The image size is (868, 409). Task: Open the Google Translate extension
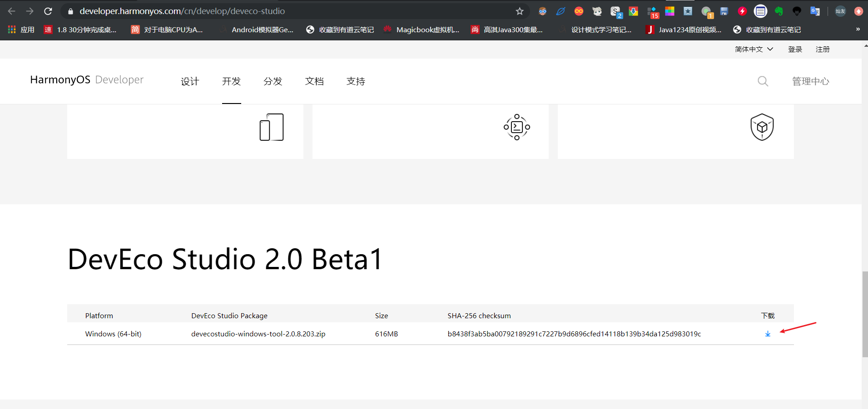[815, 11]
